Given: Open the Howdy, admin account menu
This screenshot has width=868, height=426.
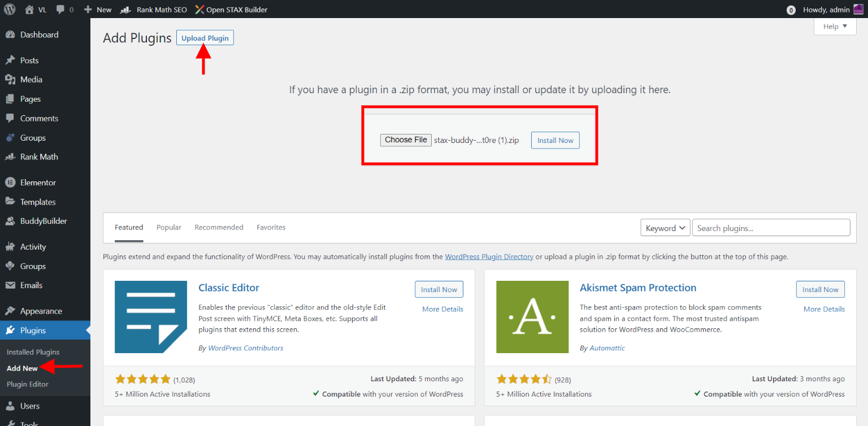Looking at the screenshot, I should point(832,10).
